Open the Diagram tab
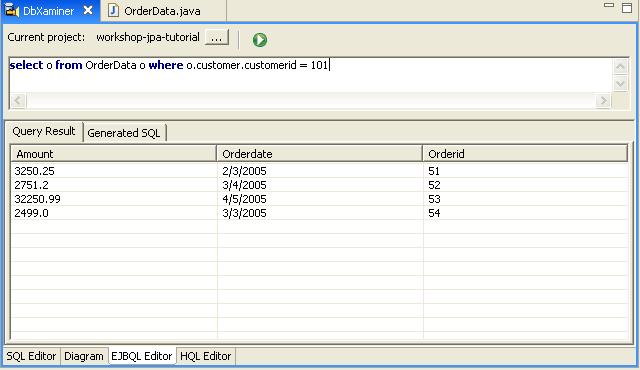The width and height of the screenshot is (640, 370). pyautogui.click(x=84, y=356)
